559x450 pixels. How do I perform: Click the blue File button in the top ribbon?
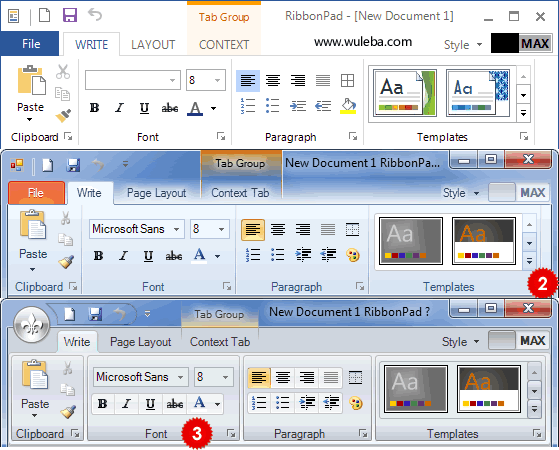30,44
